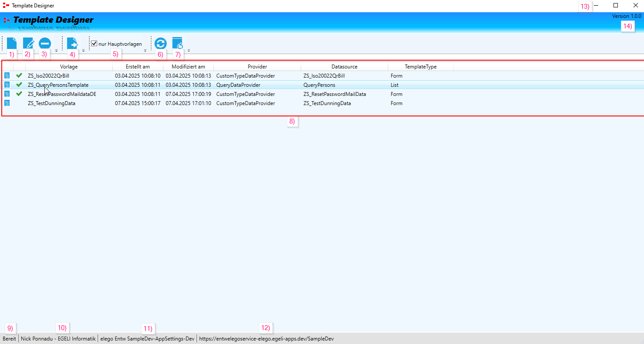This screenshot has width=644, height=344.
Task: Sort by the 'Erstellt am' column header
Action: [x=138, y=67]
